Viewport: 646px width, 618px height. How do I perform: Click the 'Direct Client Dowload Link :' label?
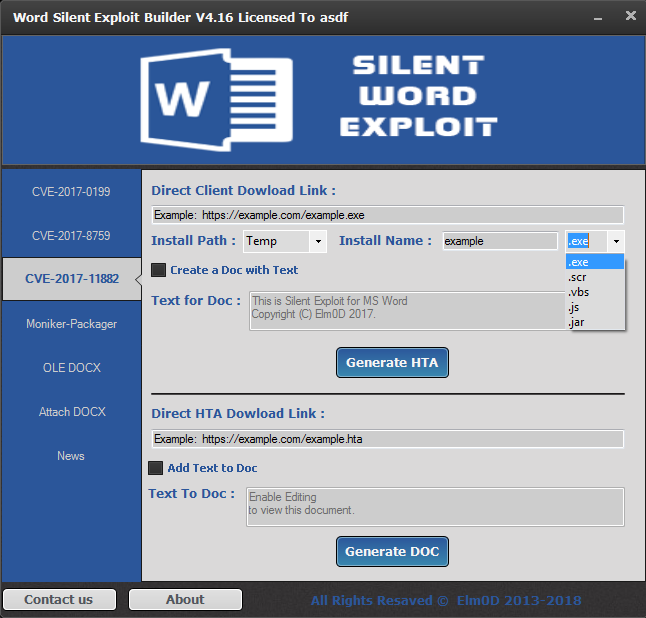tap(243, 191)
